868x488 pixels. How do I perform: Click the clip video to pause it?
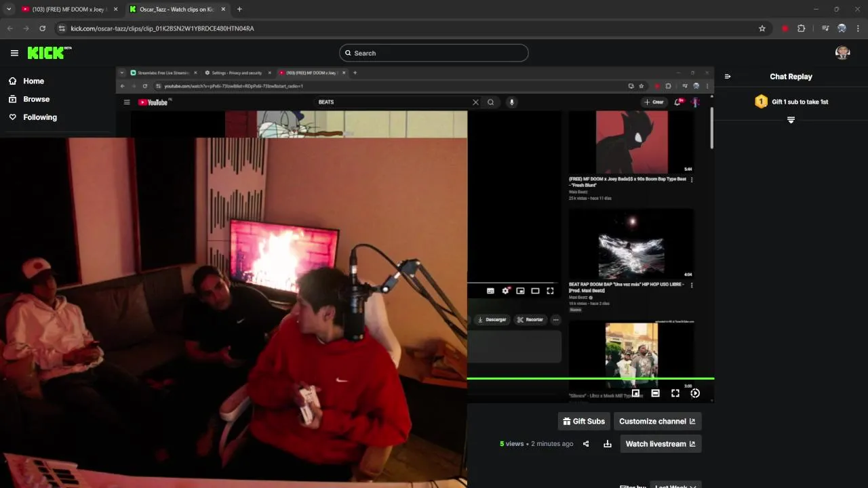click(415, 234)
